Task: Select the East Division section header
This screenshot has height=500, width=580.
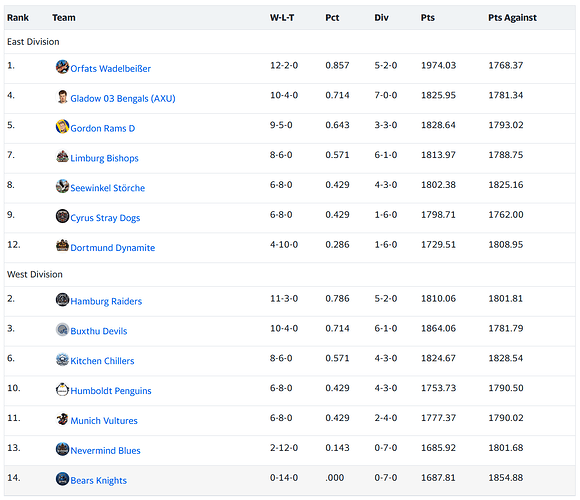Action: [290, 42]
